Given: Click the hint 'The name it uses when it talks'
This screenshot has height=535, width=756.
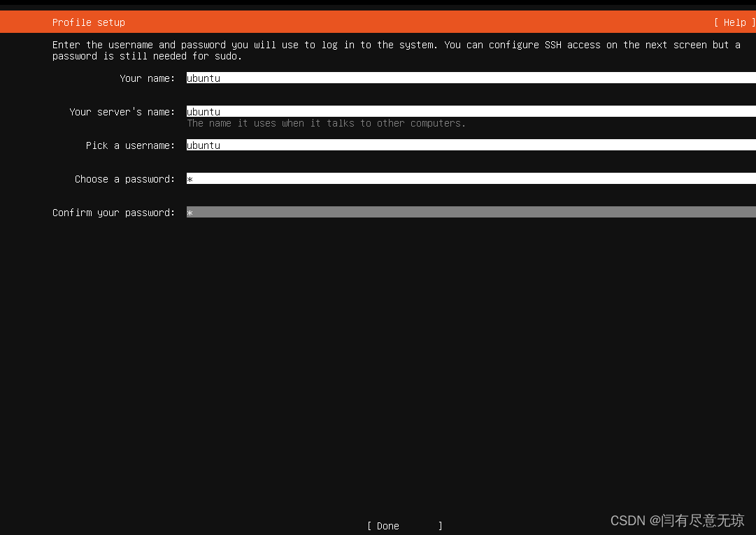Looking at the screenshot, I should click(x=327, y=123).
